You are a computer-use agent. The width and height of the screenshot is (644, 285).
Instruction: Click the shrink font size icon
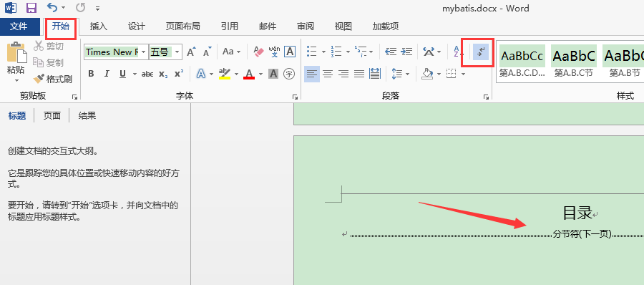click(207, 52)
